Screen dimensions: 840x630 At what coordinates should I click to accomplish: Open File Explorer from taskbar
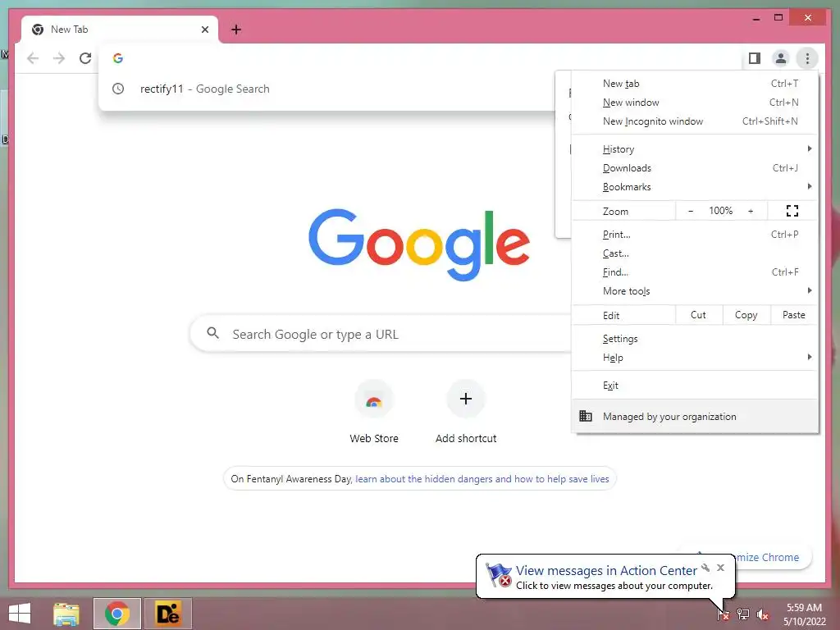(66, 614)
